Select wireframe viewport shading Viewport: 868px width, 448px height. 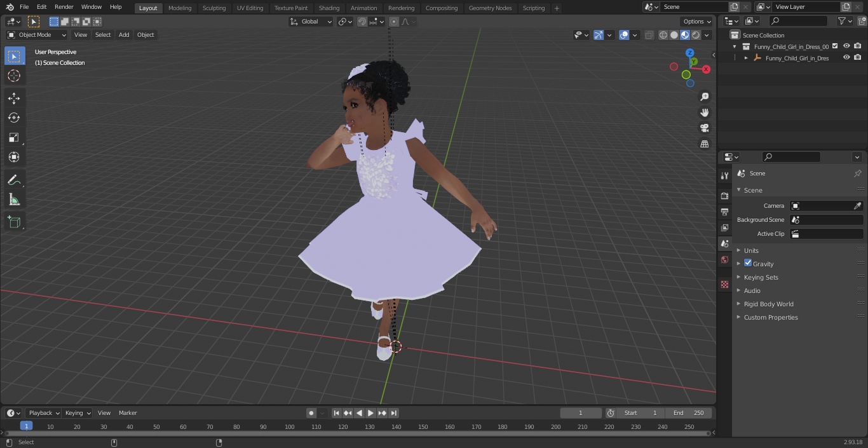pyautogui.click(x=663, y=35)
